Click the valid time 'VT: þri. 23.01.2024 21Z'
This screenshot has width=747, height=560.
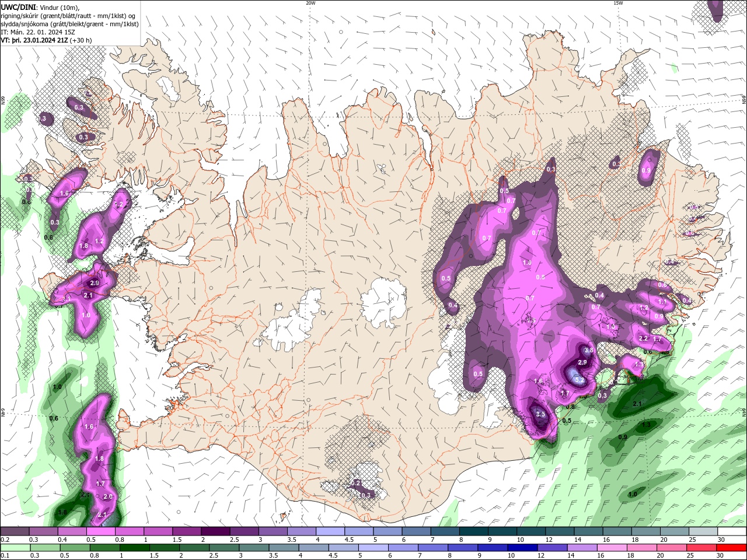tap(34, 40)
